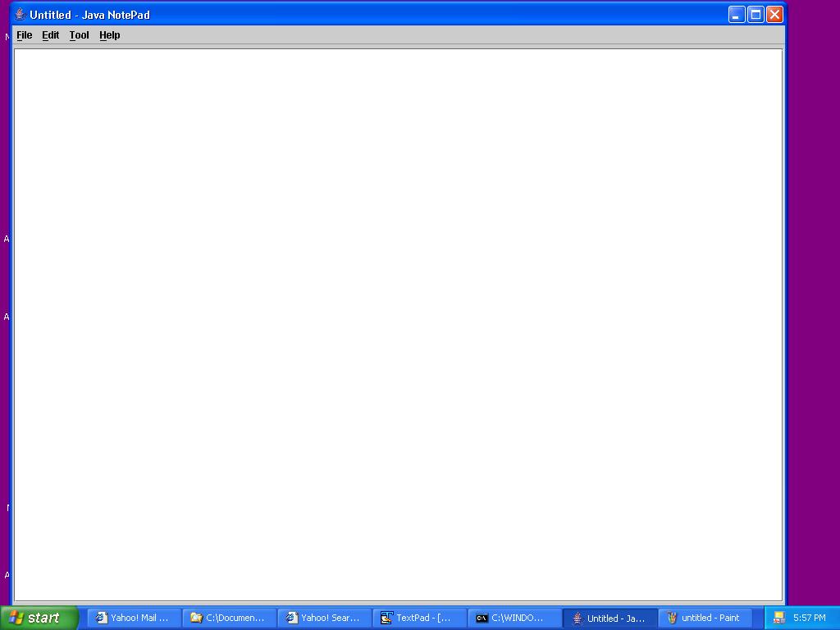Screen dimensions: 840x630
Task: Open the File menu
Action: tap(25, 35)
